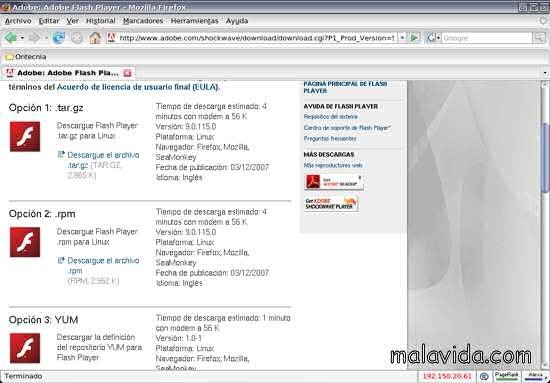Click the PageRank status bar indicator
The image size is (550, 383).
[507, 377]
